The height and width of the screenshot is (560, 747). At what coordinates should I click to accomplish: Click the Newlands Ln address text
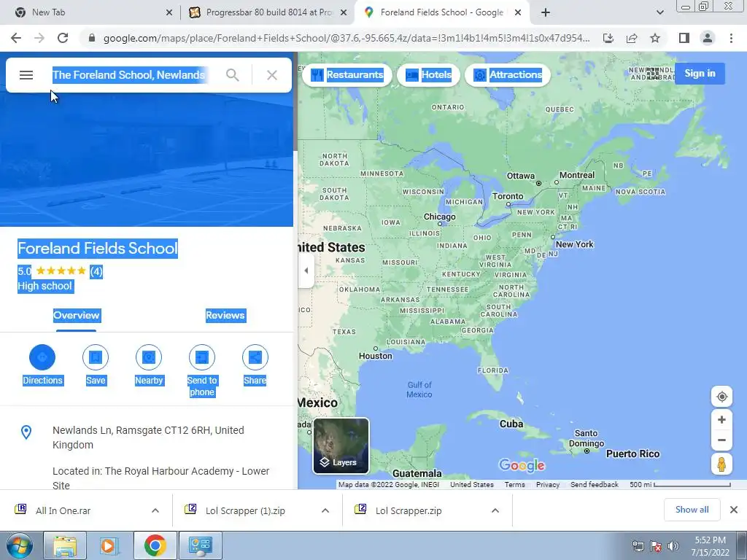pyautogui.click(x=148, y=437)
